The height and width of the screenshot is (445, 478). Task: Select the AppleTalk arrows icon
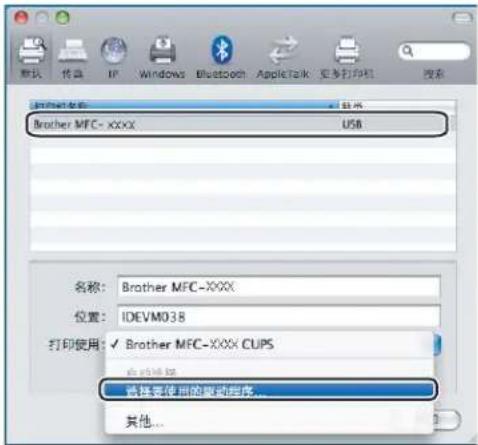click(283, 50)
